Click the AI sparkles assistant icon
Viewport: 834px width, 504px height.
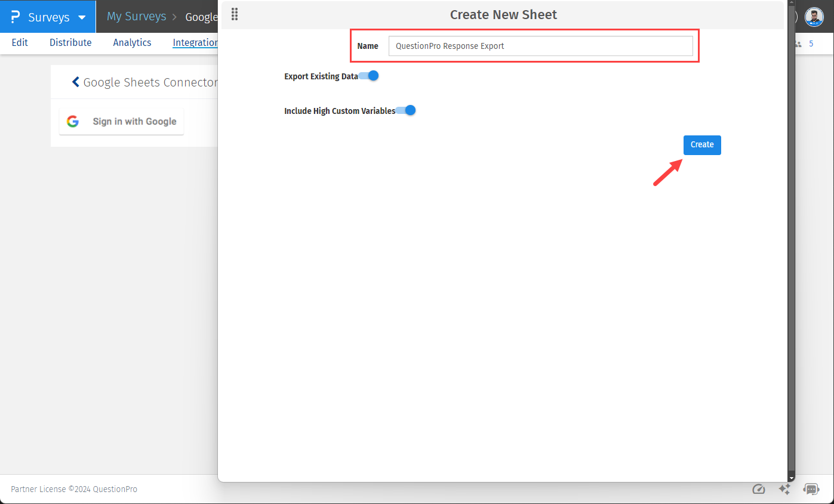(x=784, y=489)
